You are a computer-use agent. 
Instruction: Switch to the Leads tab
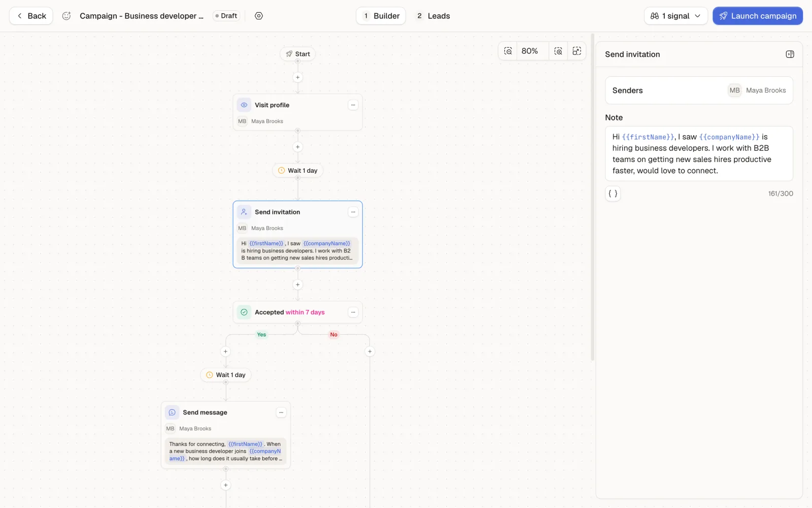tap(433, 16)
